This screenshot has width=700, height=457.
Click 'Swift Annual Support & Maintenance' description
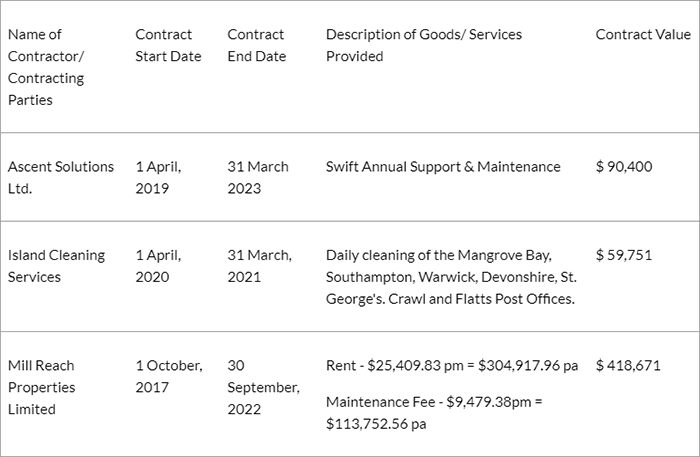[x=443, y=166]
